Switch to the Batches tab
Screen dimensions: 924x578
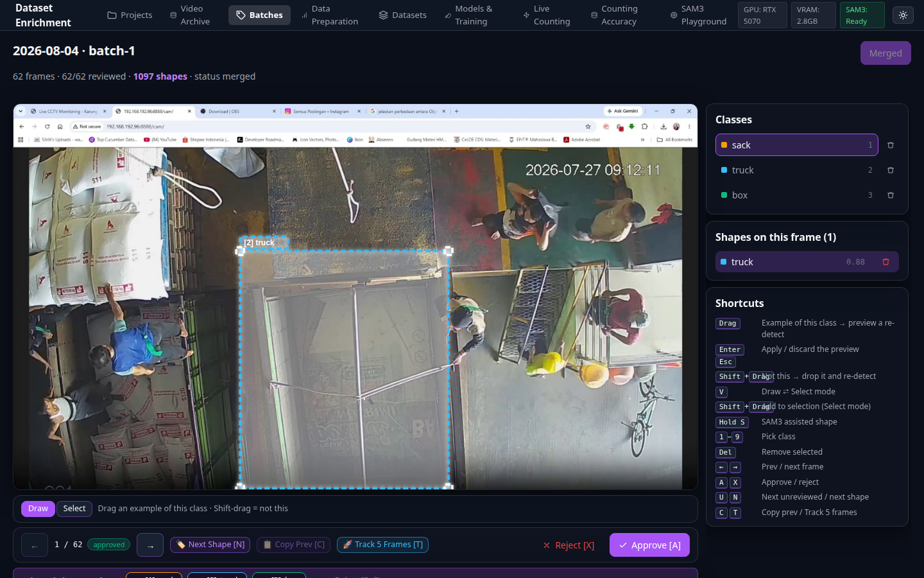259,15
